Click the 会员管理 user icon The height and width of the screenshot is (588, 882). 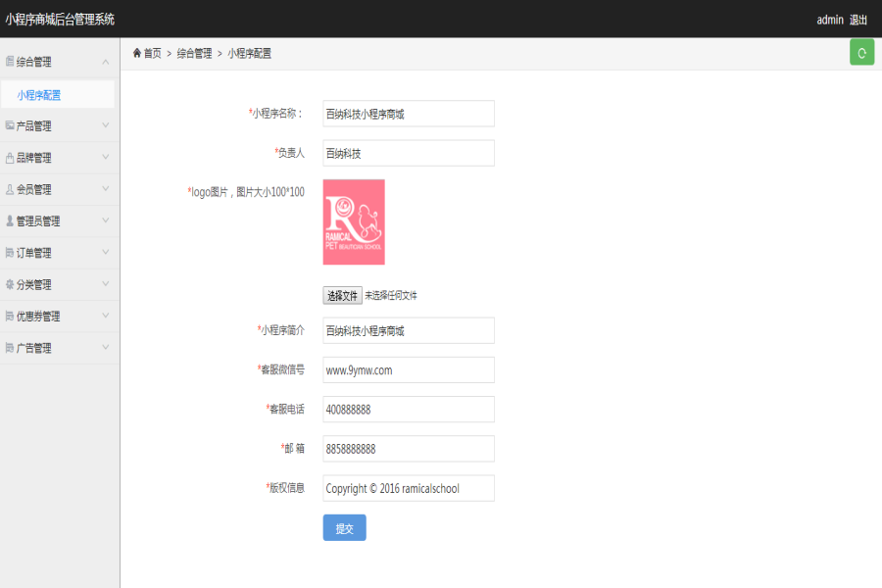pyautogui.click(x=10, y=189)
